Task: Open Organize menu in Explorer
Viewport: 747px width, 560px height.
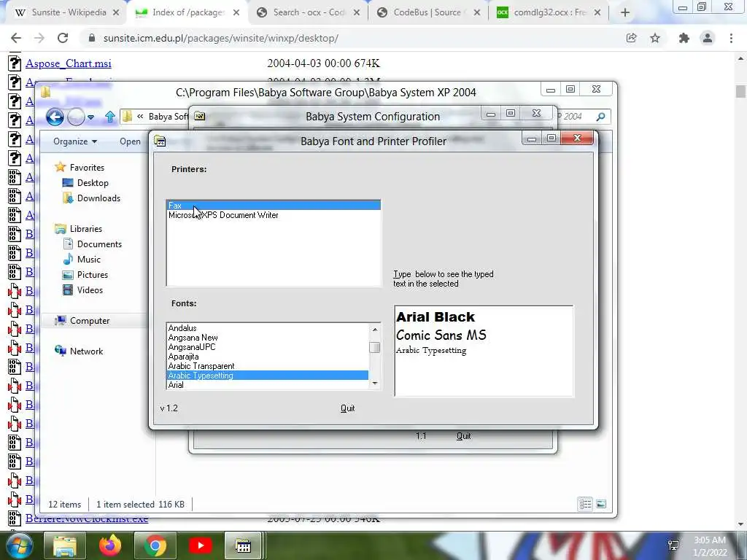Action: coord(75,141)
